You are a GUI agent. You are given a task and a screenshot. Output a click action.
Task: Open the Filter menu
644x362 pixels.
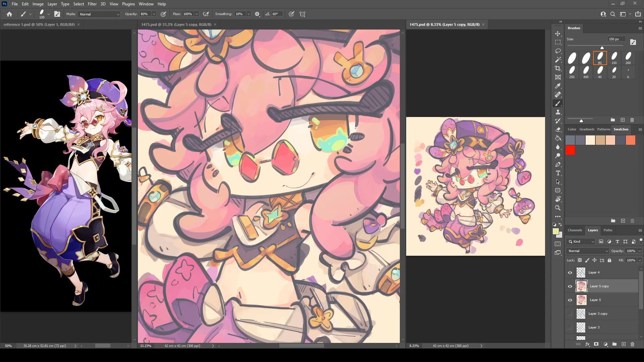click(x=92, y=4)
